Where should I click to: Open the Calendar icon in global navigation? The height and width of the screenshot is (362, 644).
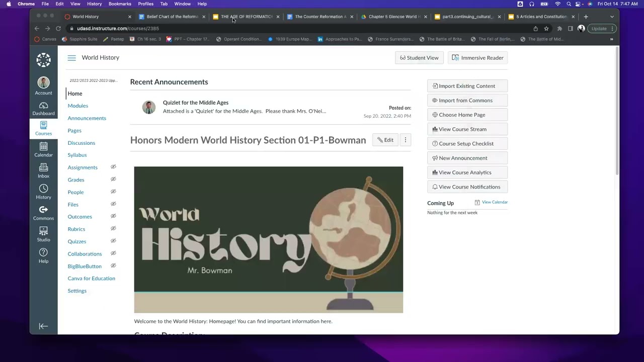point(43,146)
